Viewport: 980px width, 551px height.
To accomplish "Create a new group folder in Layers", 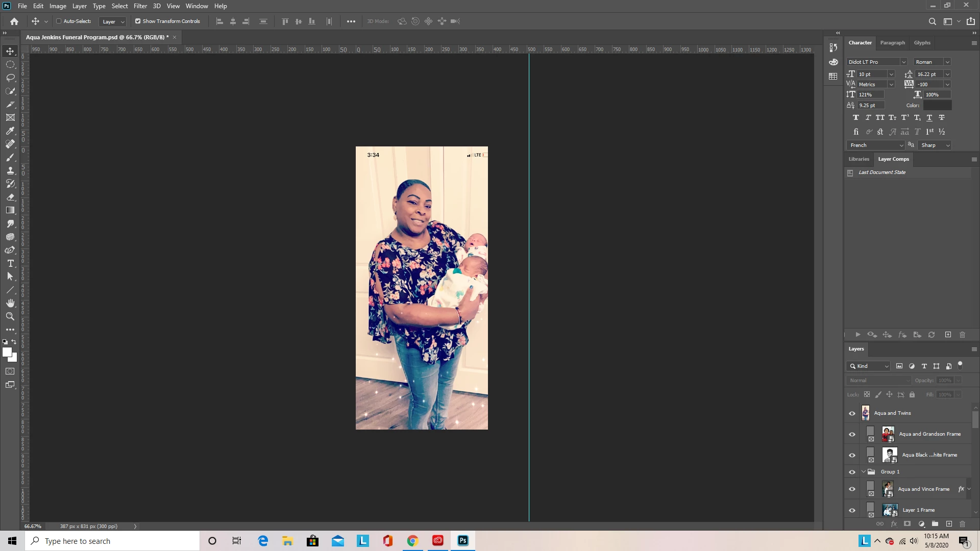I will pos(935,524).
